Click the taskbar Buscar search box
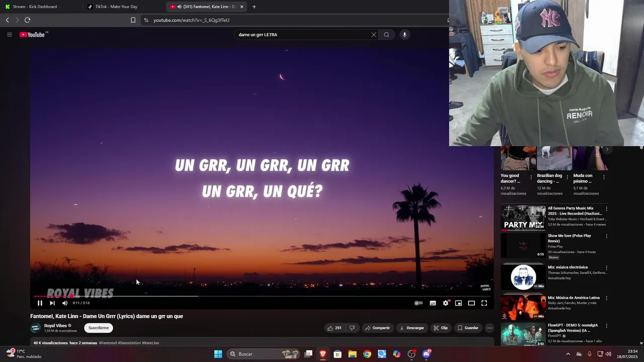The width and height of the screenshot is (644, 362). pyautogui.click(x=263, y=354)
